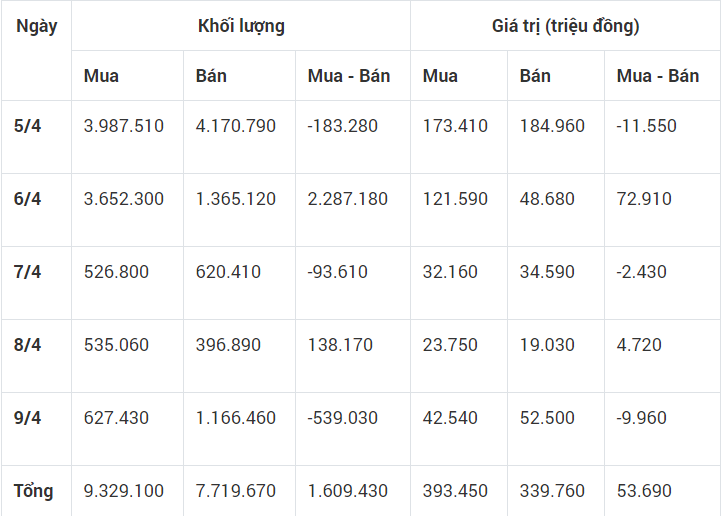Click the 6/4 date row label
Image resolution: width=723 pixels, height=516 pixels.
tap(27, 199)
